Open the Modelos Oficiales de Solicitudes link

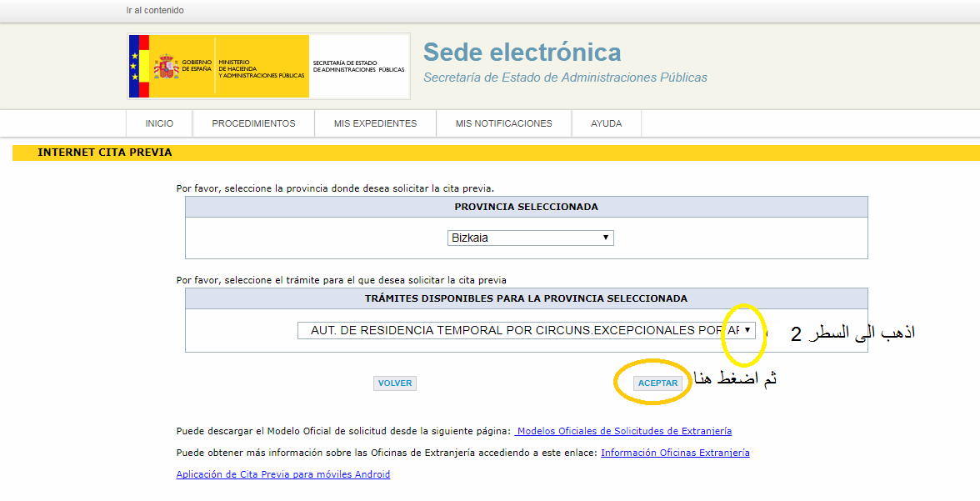623,431
